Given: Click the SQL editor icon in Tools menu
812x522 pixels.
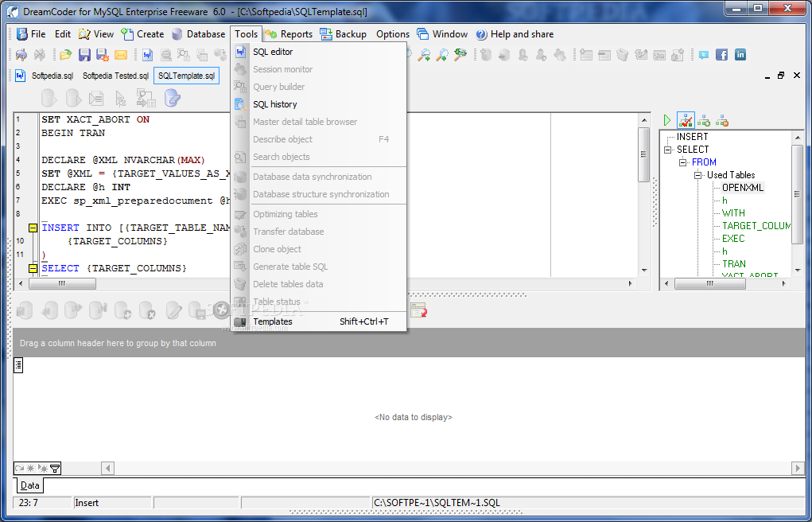Looking at the screenshot, I should click(240, 52).
